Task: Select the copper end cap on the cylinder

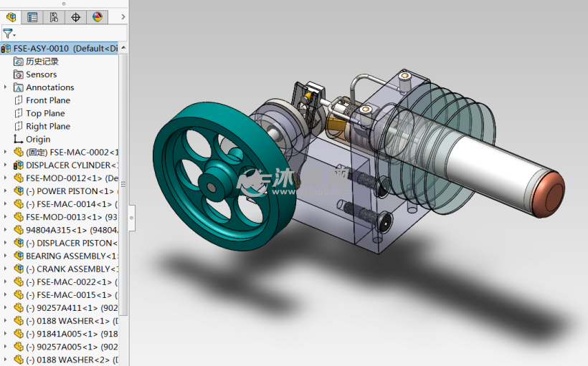Action: [x=549, y=195]
